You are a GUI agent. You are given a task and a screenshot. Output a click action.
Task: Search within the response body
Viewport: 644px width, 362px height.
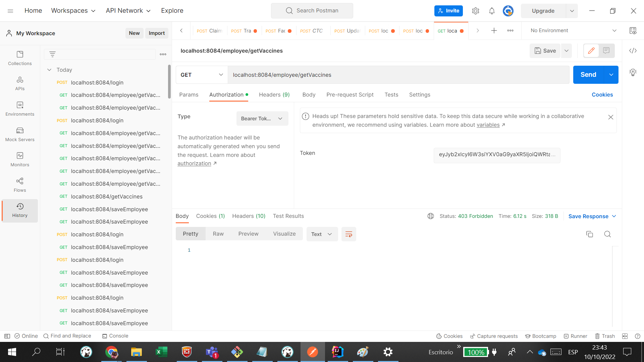pyautogui.click(x=607, y=234)
